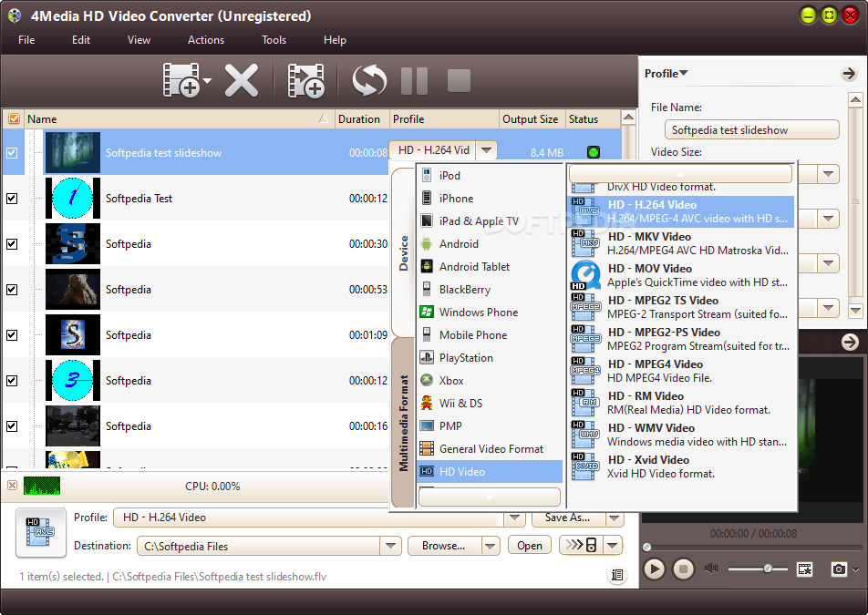Select the Softpedia Test clock thumbnail
The width and height of the screenshot is (868, 615).
[73, 198]
